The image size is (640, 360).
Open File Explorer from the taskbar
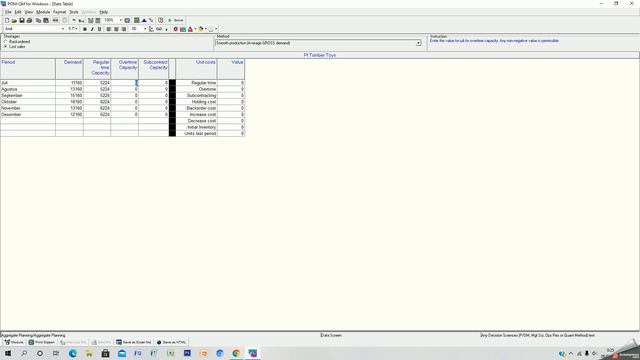(x=89, y=353)
